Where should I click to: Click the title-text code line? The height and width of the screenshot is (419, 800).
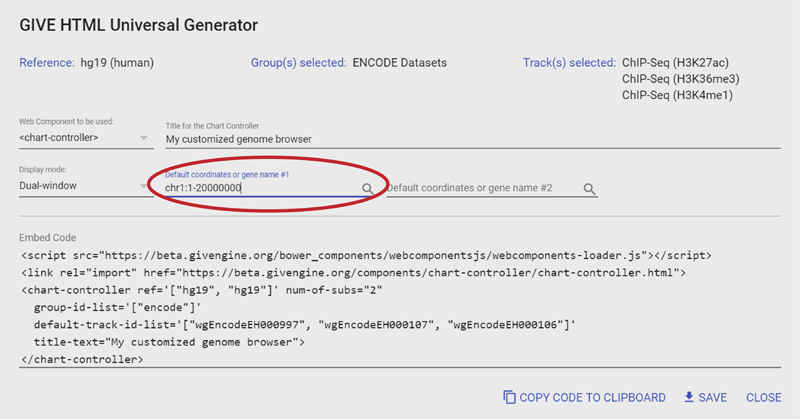[x=169, y=342]
